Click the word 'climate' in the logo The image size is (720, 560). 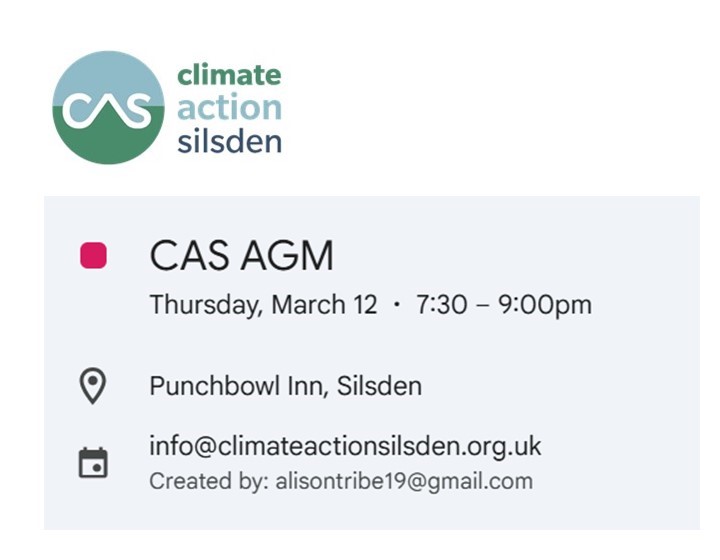pos(229,75)
